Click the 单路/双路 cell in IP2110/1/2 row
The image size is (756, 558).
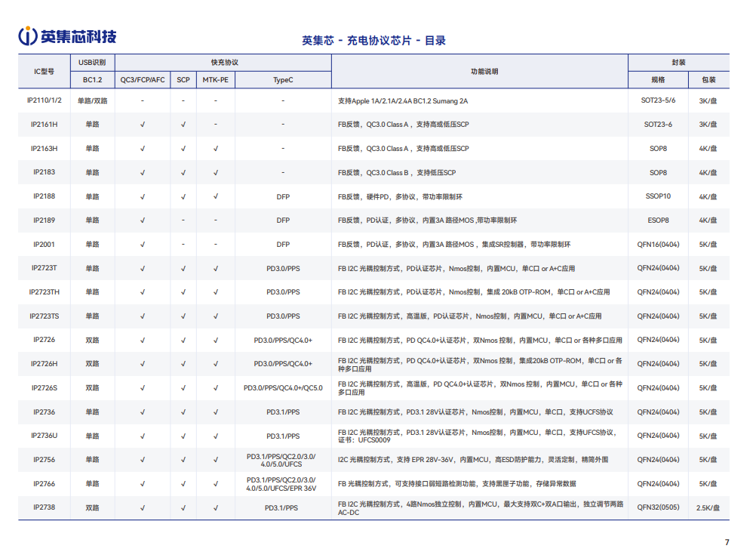[92, 101]
